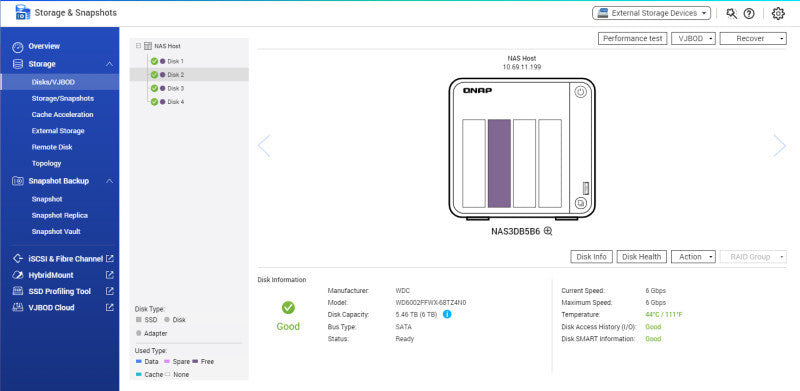This screenshot has width=800, height=391.
Task: Click the Performance test button
Action: [x=633, y=39]
